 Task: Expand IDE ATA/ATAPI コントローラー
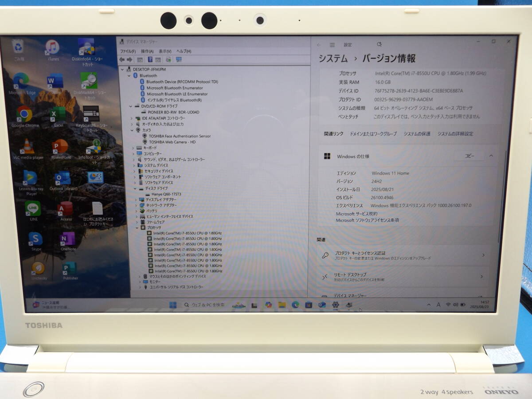pos(132,118)
